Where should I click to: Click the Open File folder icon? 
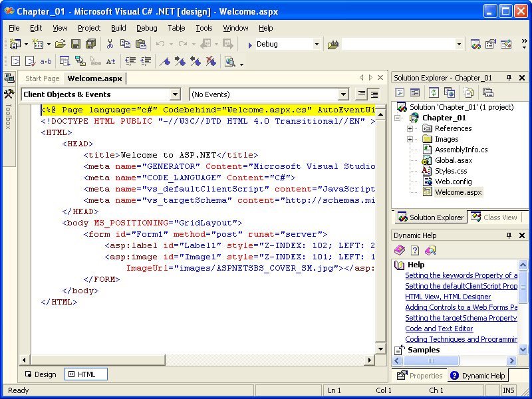pyautogui.click(x=60, y=44)
